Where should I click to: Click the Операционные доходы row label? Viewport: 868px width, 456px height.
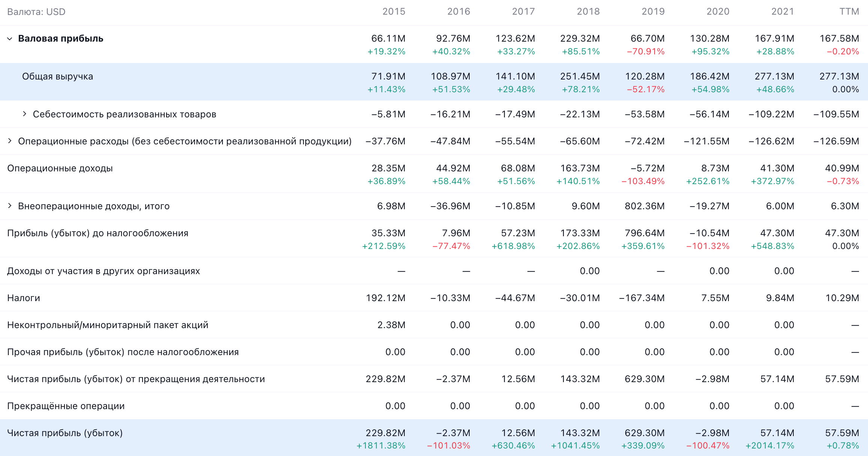[60, 168]
